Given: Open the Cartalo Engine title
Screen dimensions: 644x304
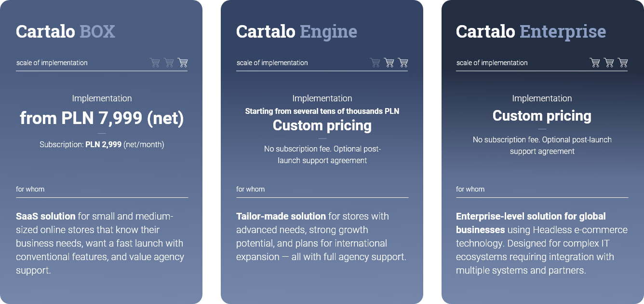Looking at the screenshot, I should (296, 32).
